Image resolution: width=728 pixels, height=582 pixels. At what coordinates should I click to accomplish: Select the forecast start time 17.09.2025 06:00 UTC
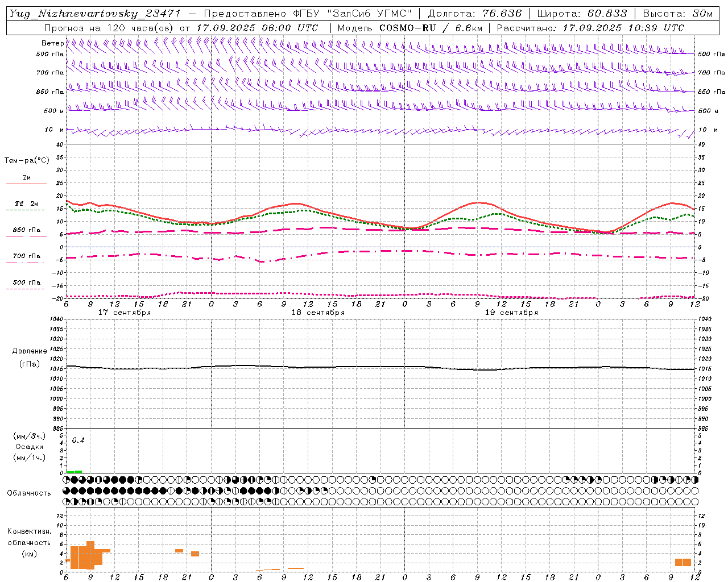tap(257, 28)
